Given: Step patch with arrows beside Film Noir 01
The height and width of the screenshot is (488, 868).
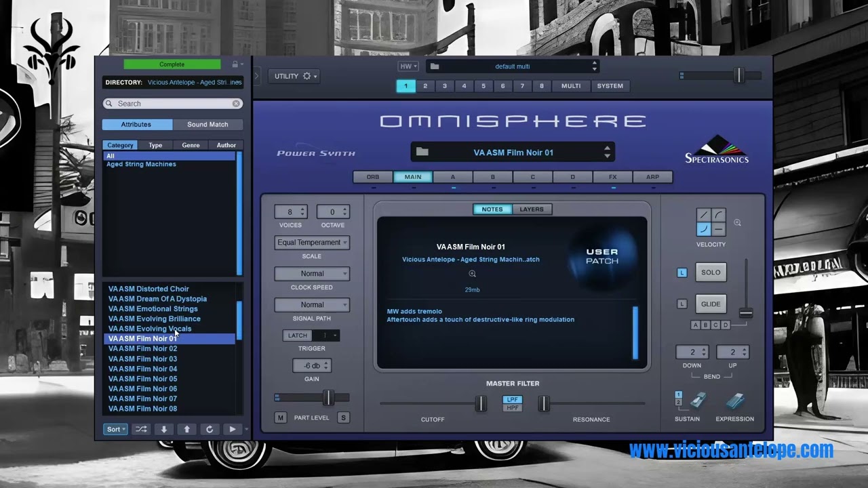Looking at the screenshot, I should tap(607, 152).
